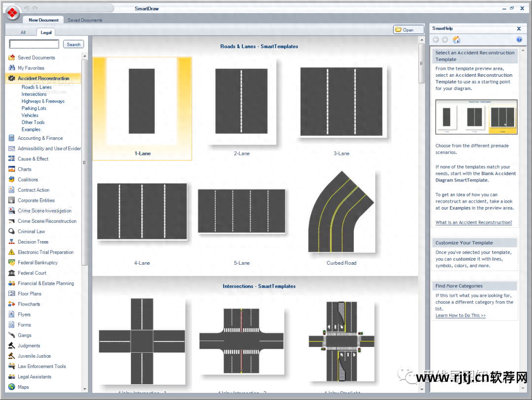The width and height of the screenshot is (532, 400).
Task: Click the Judgments gavel icon
Action: point(11,345)
